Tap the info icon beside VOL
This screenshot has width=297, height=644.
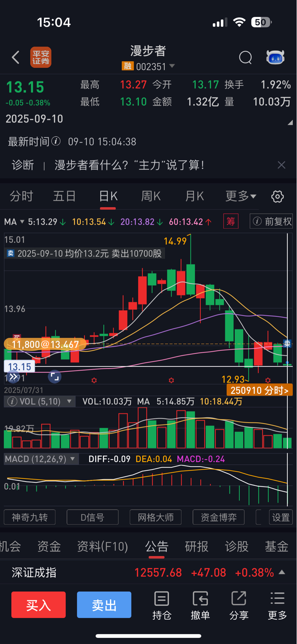(12, 401)
